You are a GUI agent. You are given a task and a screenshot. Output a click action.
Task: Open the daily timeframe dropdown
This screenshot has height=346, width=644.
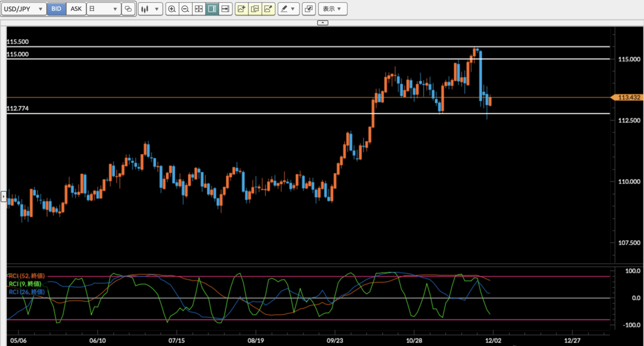(104, 9)
